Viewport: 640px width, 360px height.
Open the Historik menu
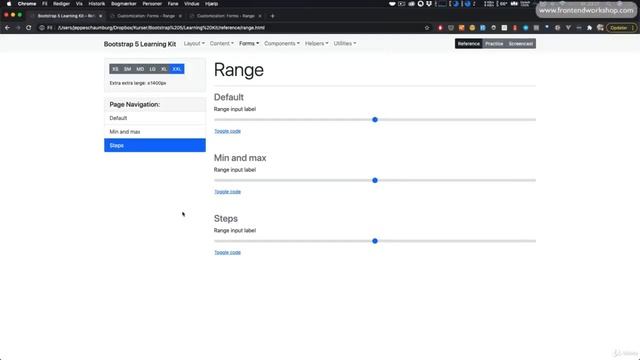(x=97, y=4)
